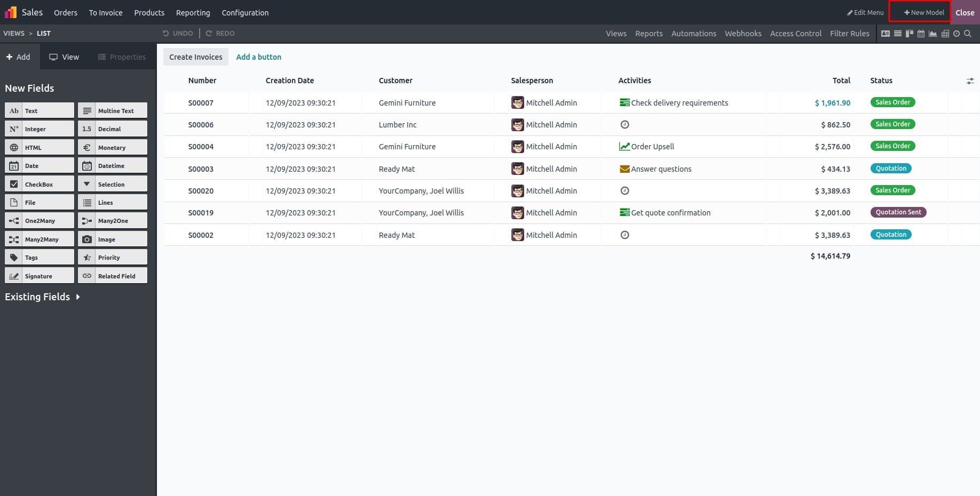The height and width of the screenshot is (496, 980).
Task: Click the Edit Menu button
Action: pos(865,12)
